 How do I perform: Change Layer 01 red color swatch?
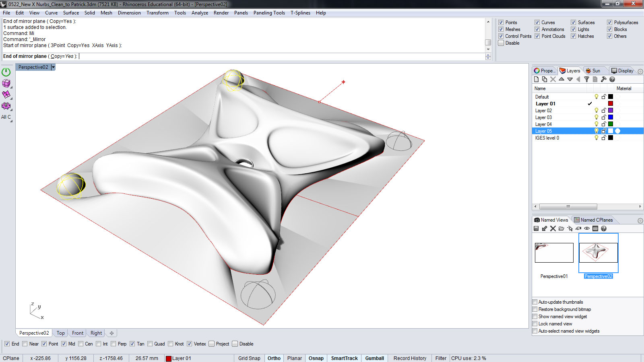click(611, 103)
